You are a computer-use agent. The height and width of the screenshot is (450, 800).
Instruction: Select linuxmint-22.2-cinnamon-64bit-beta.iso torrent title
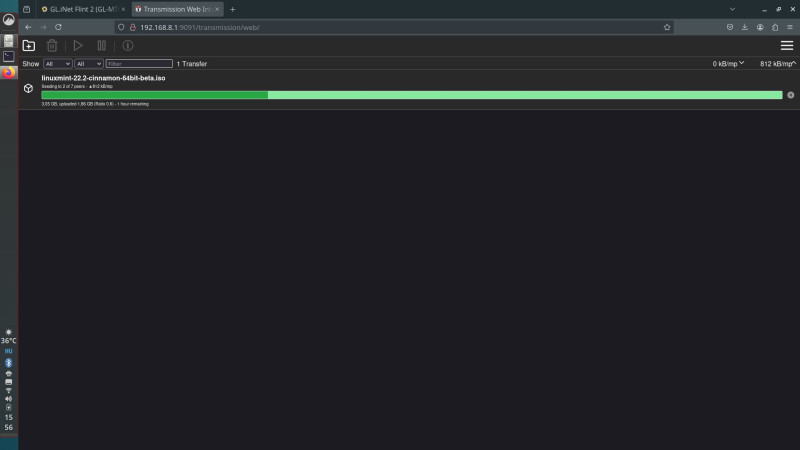click(104, 78)
